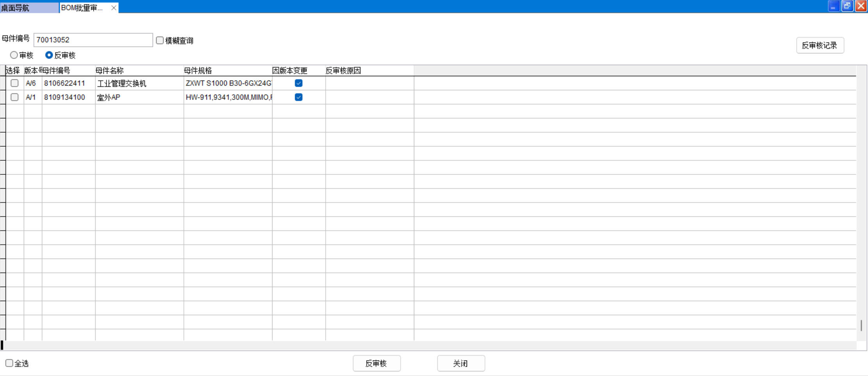Tick the select checkbox for row 8106622411
The image size is (868, 376).
click(14, 83)
